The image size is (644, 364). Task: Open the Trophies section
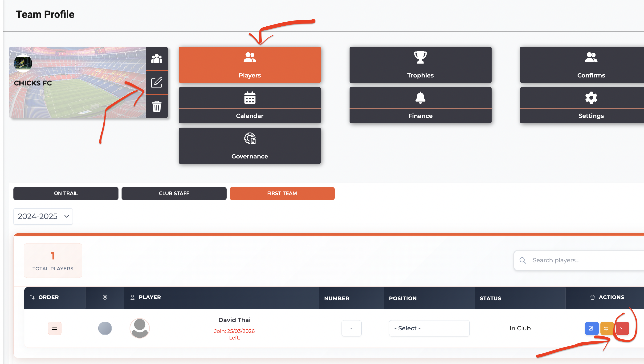click(420, 65)
